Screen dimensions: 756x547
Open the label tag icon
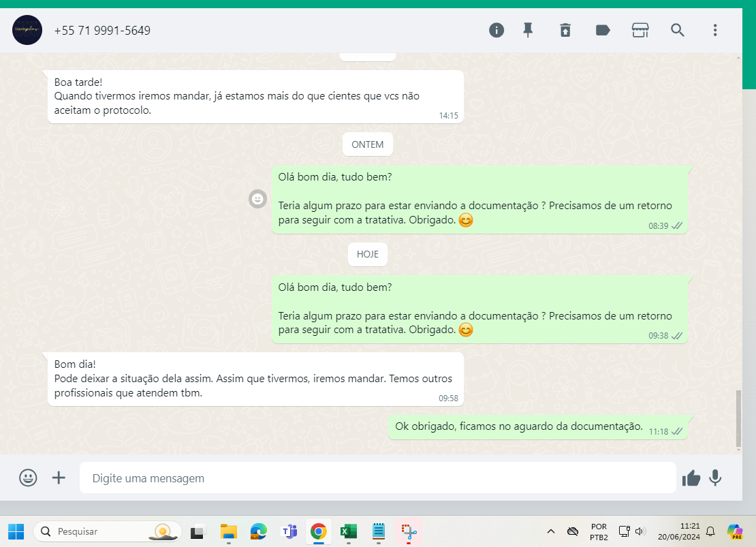[603, 30]
